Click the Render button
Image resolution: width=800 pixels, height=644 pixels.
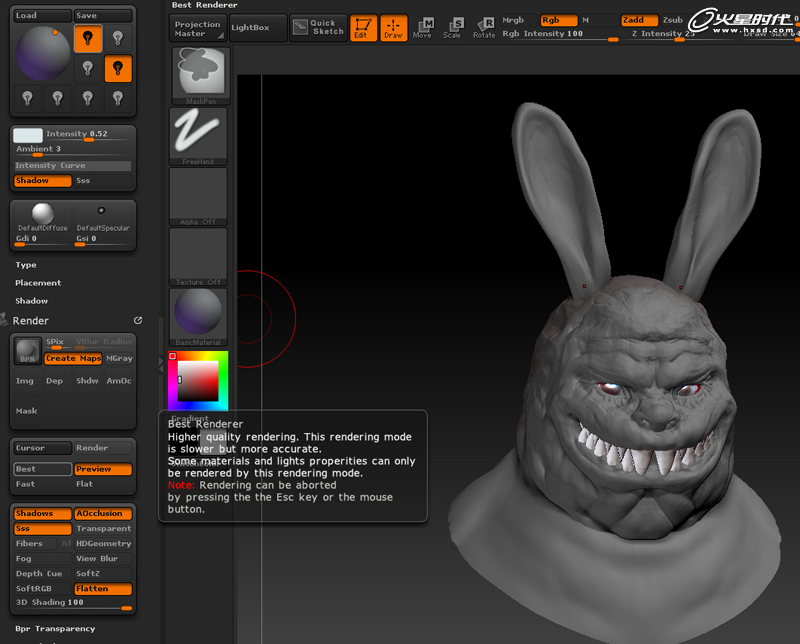click(x=103, y=448)
